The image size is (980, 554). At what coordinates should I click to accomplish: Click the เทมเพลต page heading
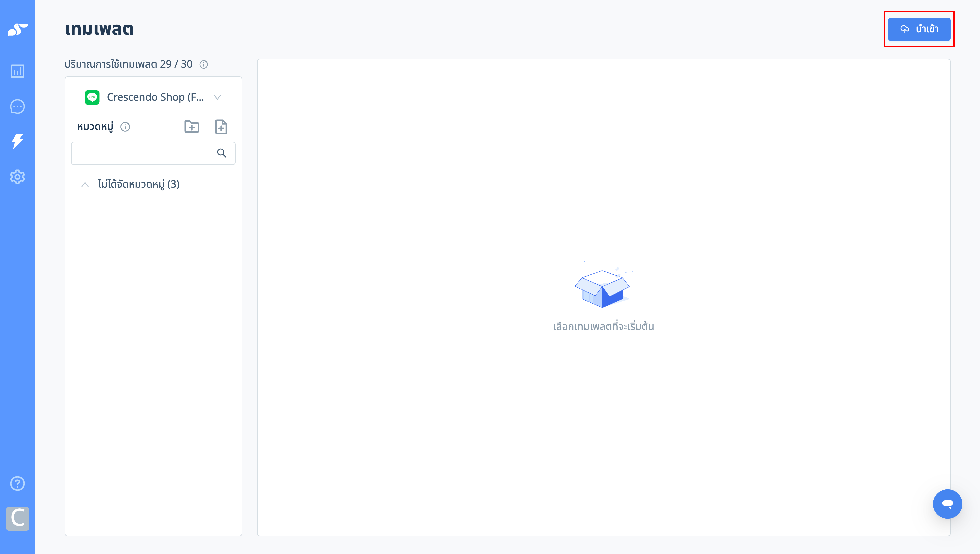99,29
